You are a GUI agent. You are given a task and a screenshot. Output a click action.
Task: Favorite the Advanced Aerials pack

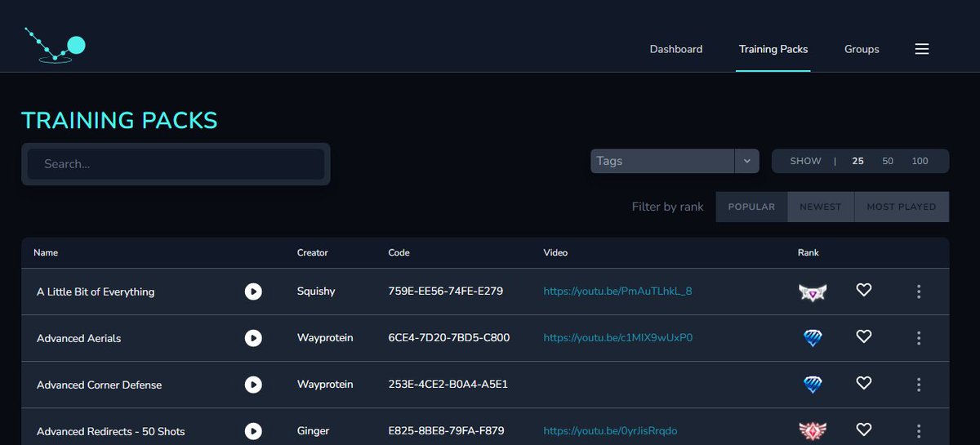pos(864,336)
